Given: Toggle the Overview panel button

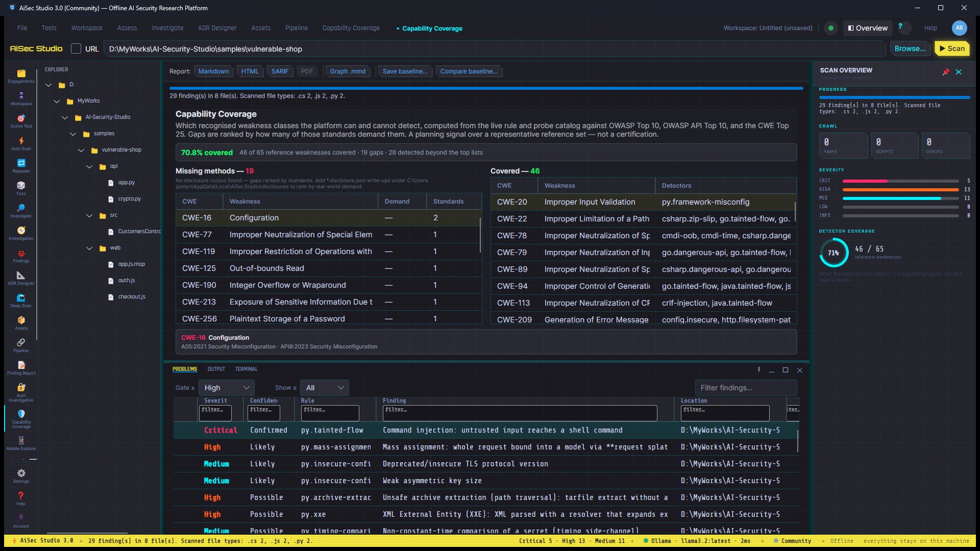Looking at the screenshot, I should click(x=868, y=28).
